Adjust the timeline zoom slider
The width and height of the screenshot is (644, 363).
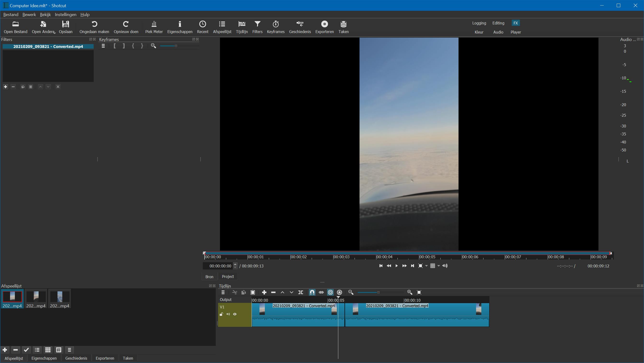[378, 292]
